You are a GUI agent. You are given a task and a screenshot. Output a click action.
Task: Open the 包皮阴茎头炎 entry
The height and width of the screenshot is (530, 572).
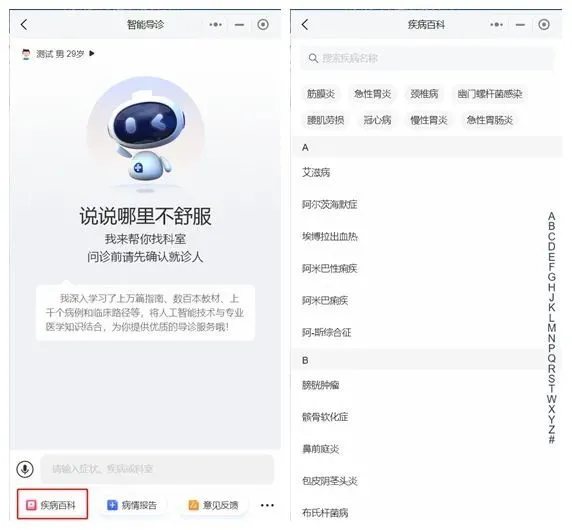tap(329, 481)
